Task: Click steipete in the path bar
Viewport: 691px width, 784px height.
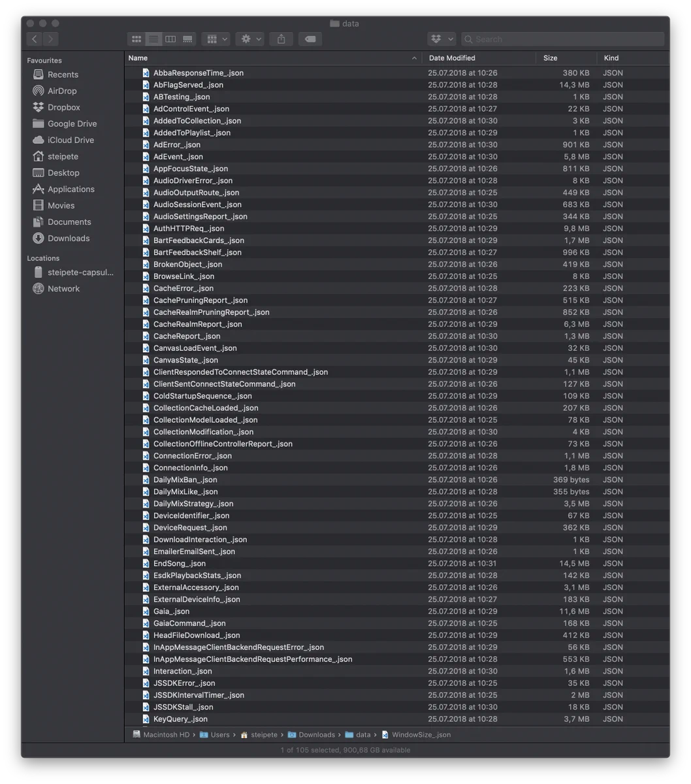Action: pyautogui.click(x=259, y=734)
